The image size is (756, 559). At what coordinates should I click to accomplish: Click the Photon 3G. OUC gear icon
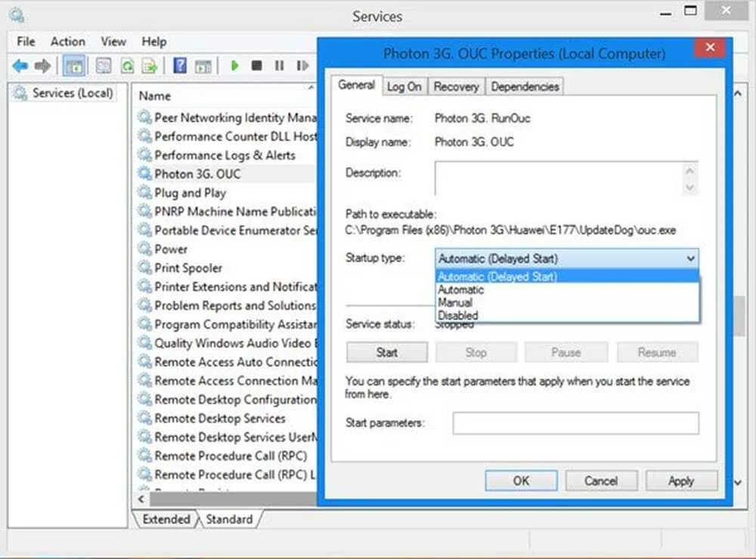[x=144, y=174]
